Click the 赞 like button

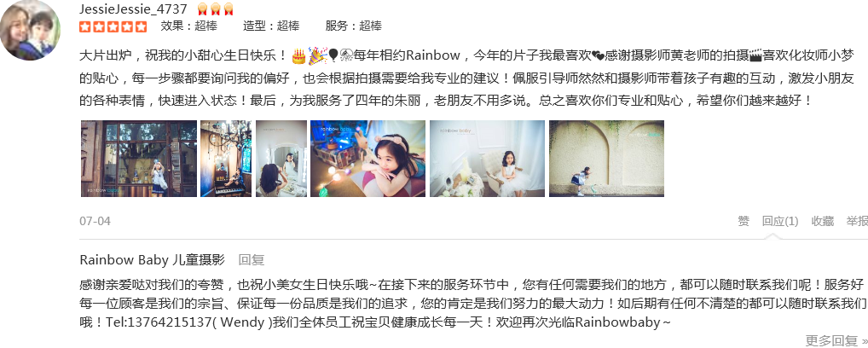(x=744, y=221)
